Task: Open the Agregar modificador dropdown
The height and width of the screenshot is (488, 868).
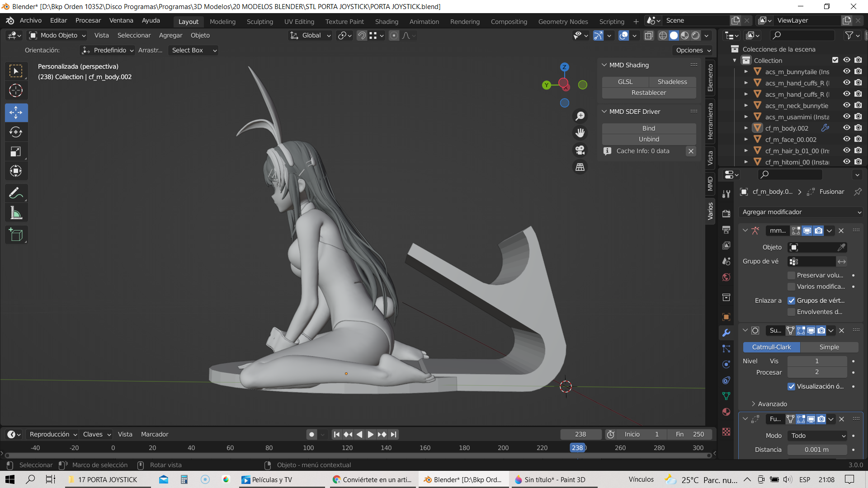Action: click(x=801, y=212)
